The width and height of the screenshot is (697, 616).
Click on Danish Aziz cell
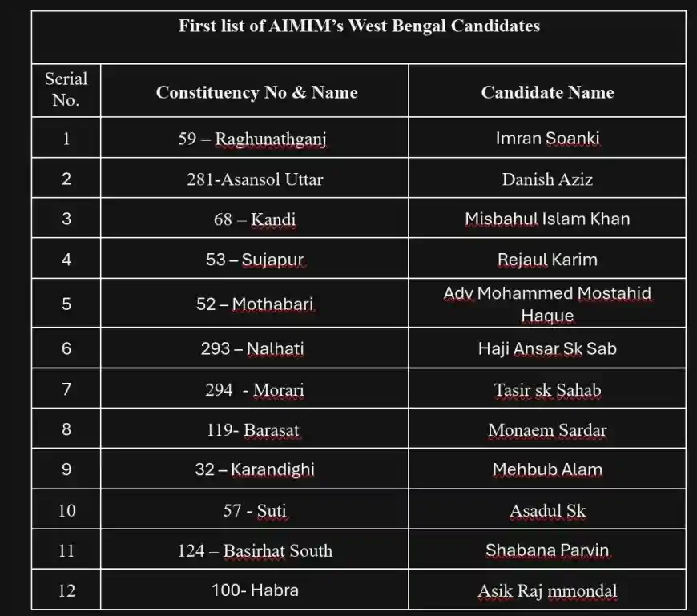pos(547,179)
